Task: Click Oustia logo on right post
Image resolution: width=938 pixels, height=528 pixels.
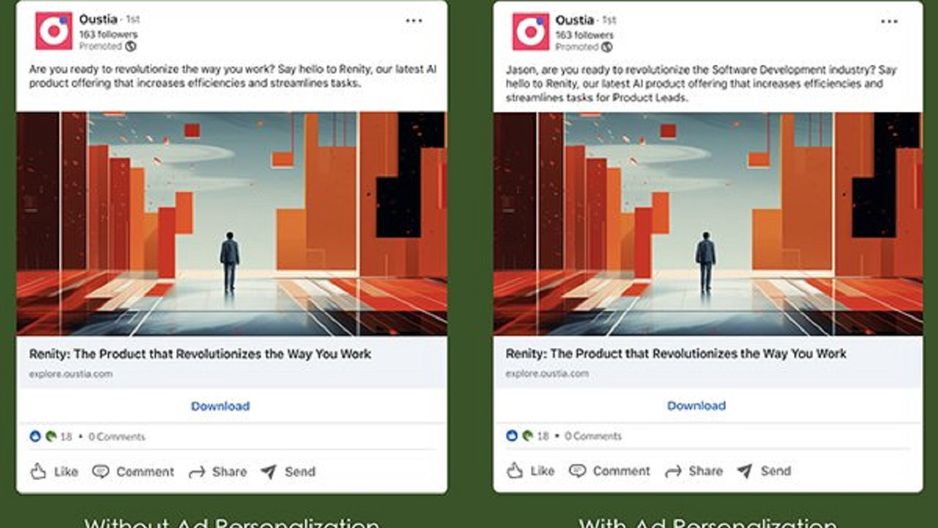Action: tap(531, 31)
